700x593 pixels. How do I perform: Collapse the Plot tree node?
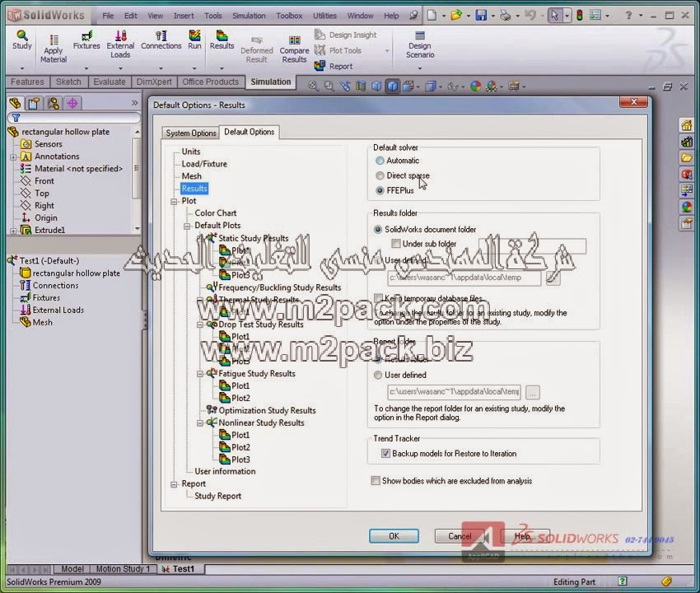174,202
